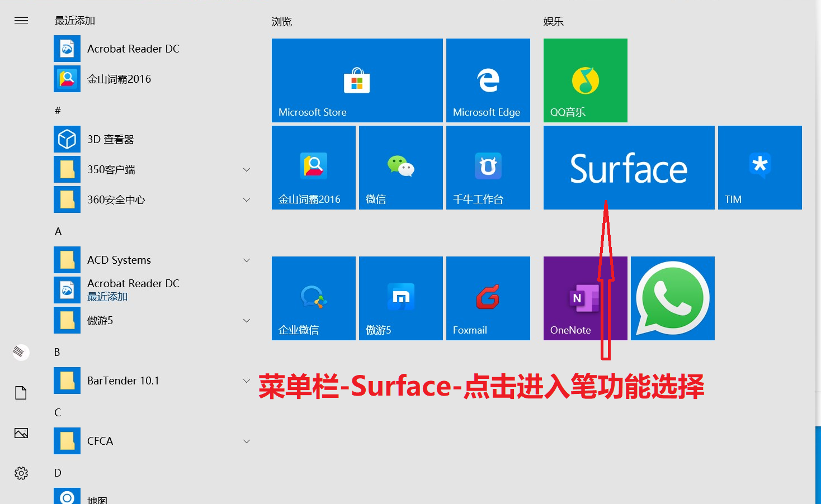Open the TIM tile
The height and width of the screenshot is (504, 821).
click(759, 167)
